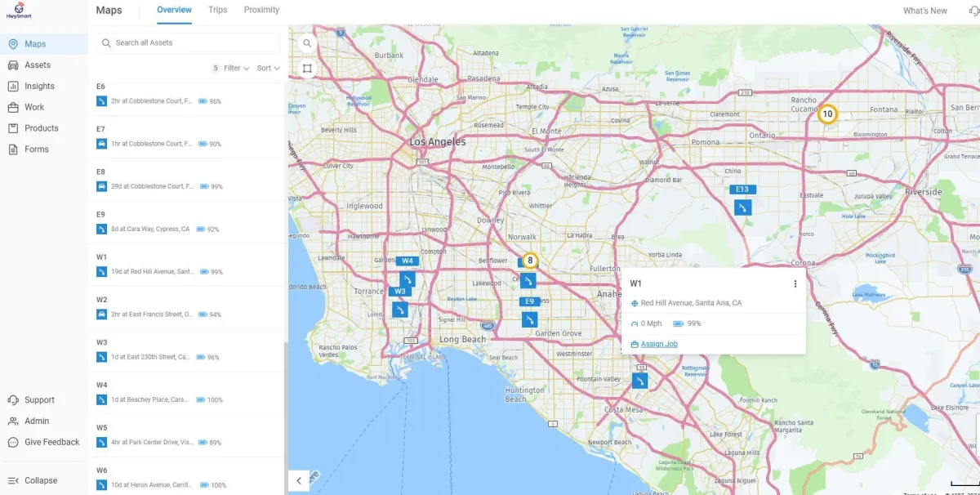Click the E9 asset marker on map
The width and height of the screenshot is (980, 495).
point(530,319)
